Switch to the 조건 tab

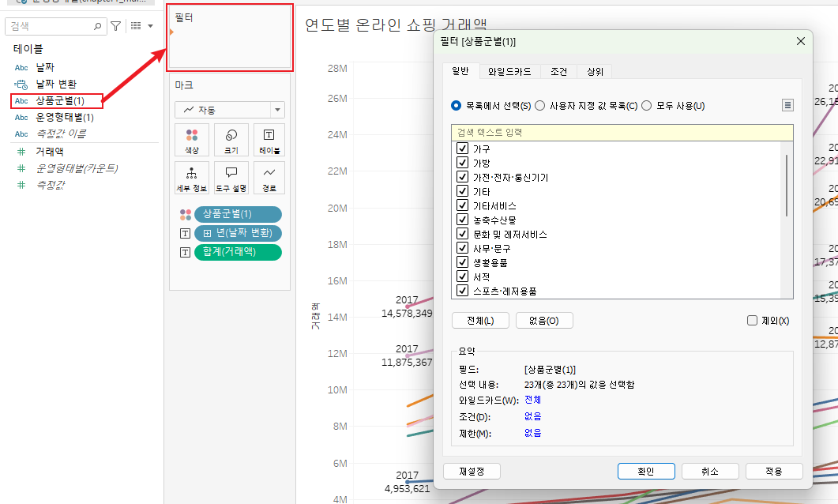558,72
